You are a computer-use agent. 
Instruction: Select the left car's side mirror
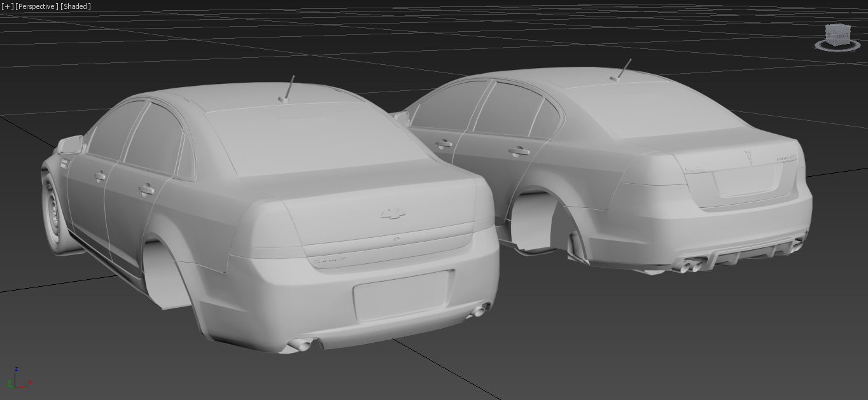(x=70, y=145)
